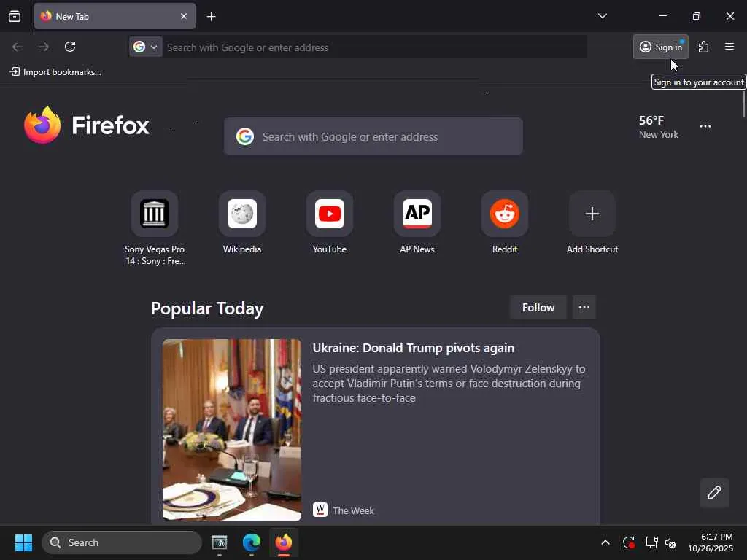The image size is (747, 560).
Task: Open the weather widget three-dot menu
Action: [x=705, y=126]
